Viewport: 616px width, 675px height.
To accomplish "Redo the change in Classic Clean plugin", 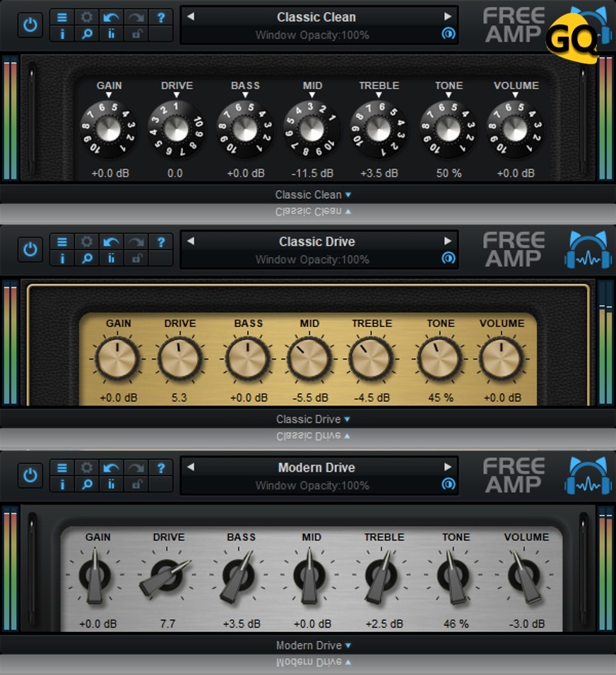I will tap(136, 17).
